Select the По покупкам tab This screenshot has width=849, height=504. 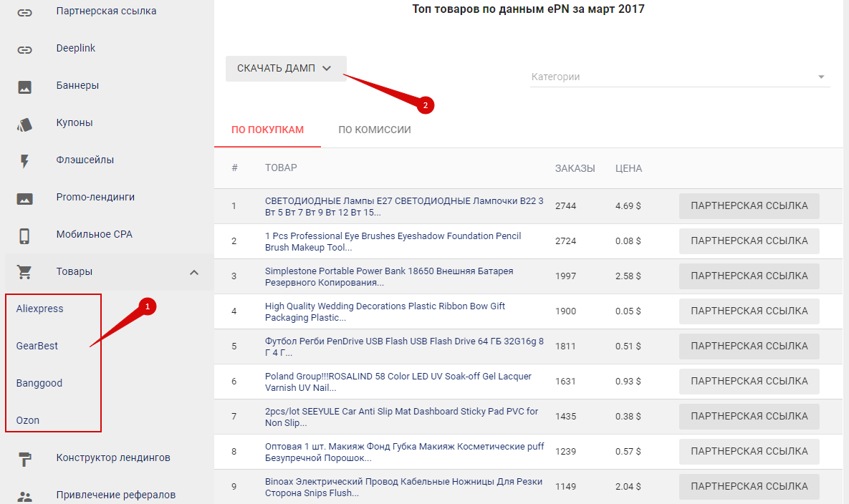[x=267, y=130]
